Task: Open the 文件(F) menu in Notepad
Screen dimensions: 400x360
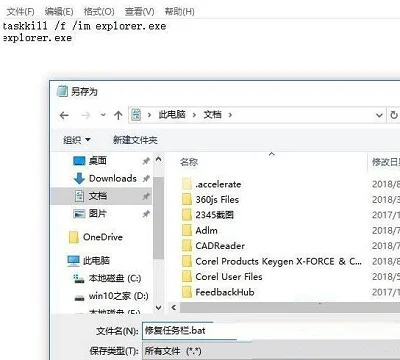Action: click(x=20, y=12)
